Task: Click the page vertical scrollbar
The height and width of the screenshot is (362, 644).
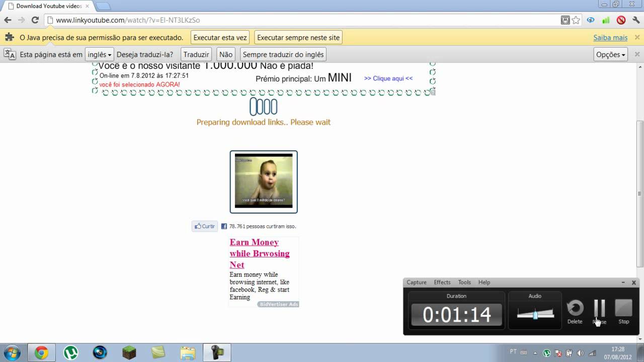Action: [640, 194]
